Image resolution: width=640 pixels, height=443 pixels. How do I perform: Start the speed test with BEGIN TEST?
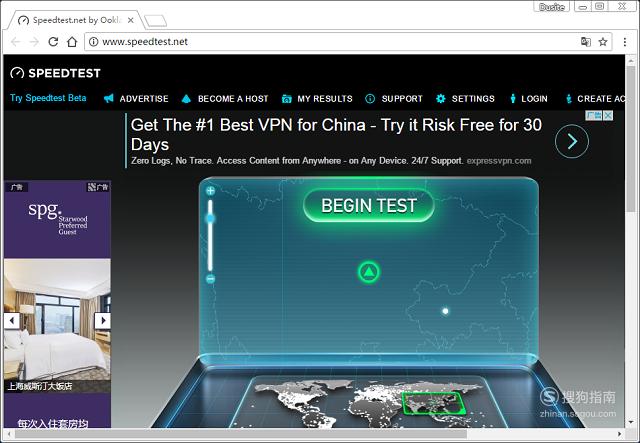pos(369,205)
